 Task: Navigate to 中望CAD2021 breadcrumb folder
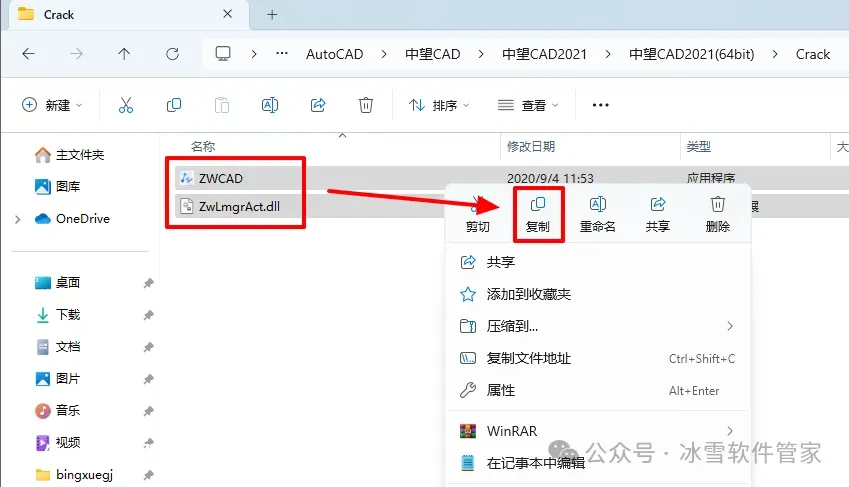[544, 54]
